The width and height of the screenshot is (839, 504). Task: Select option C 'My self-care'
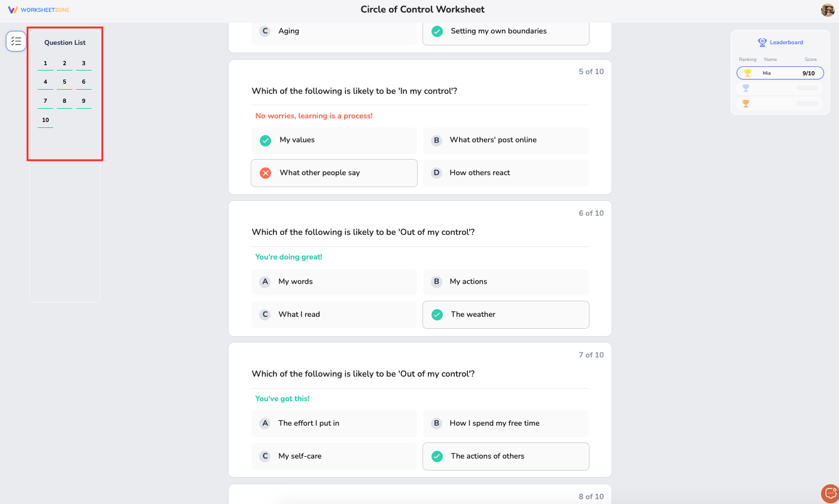[x=334, y=456]
